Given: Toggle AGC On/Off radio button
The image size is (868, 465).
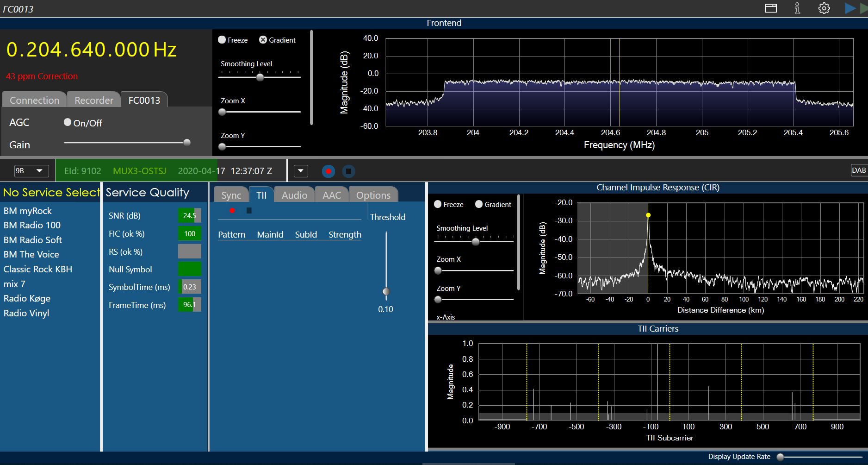Looking at the screenshot, I should click(x=68, y=122).
